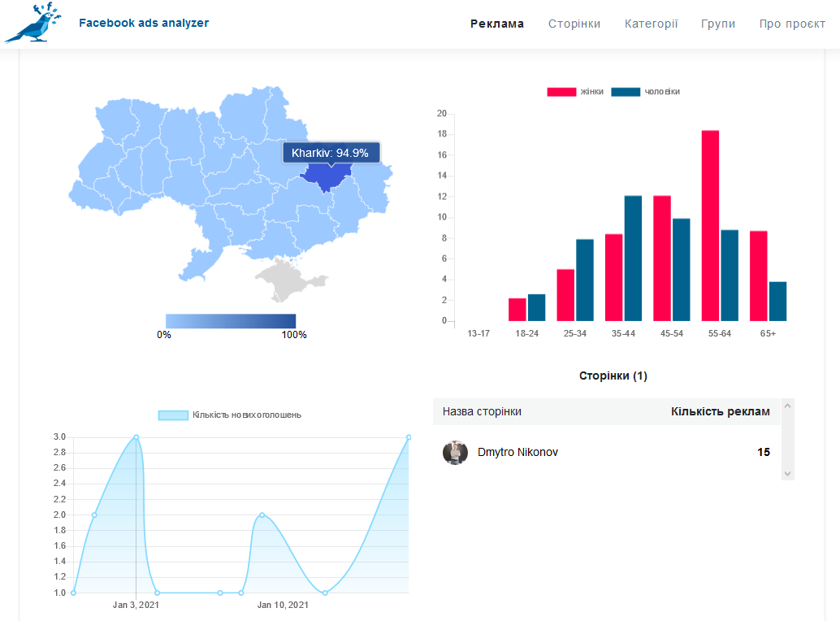Click the Facebook ads analyzer title link
The width and height of the screenshot is (840, 621).
(x=144, y=23)
